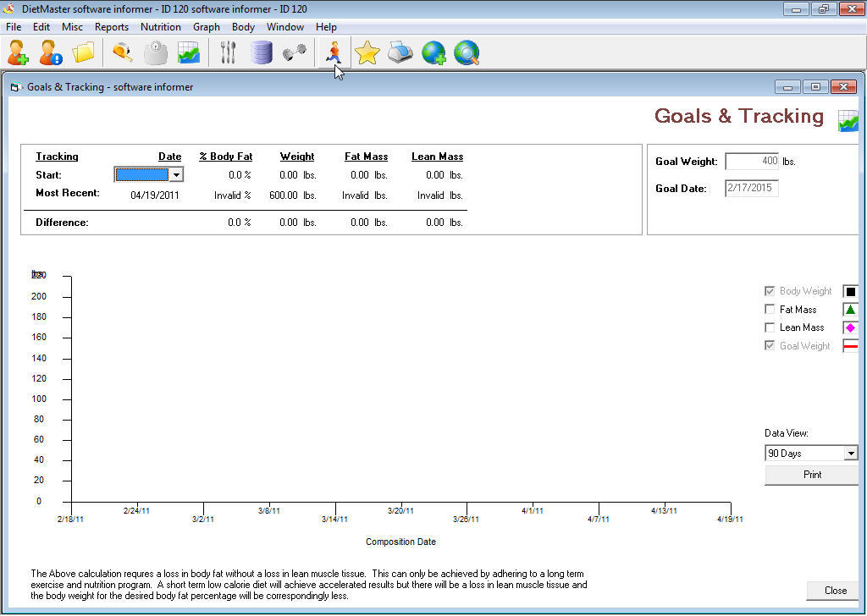
Task: Toggle the Body Weight checkbox
Action: [770, 290]
